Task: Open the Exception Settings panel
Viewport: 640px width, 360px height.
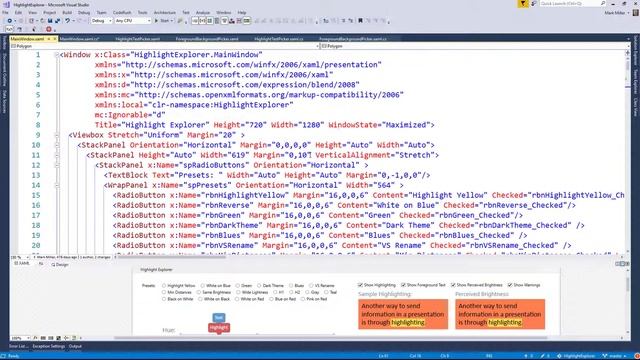Action: coord(49,346)
